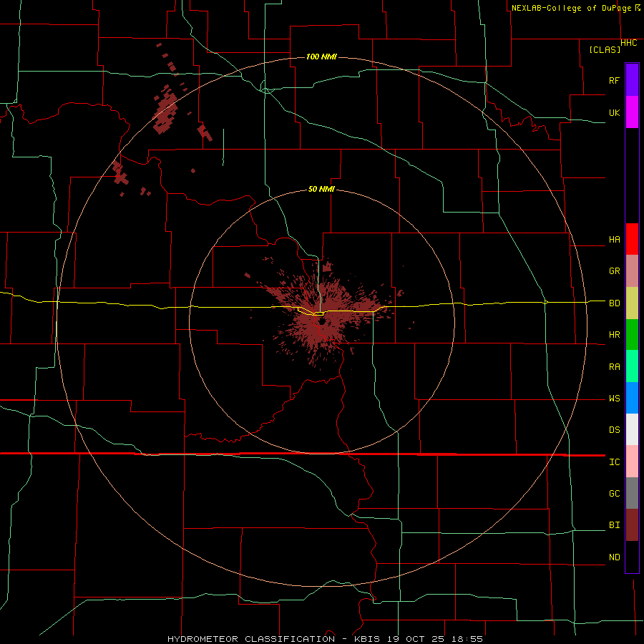Viewport: 644px width, 644px height.
Task: Click the 100 NMI range ring label
Action: pyautogui.click(x=321, y=57)
